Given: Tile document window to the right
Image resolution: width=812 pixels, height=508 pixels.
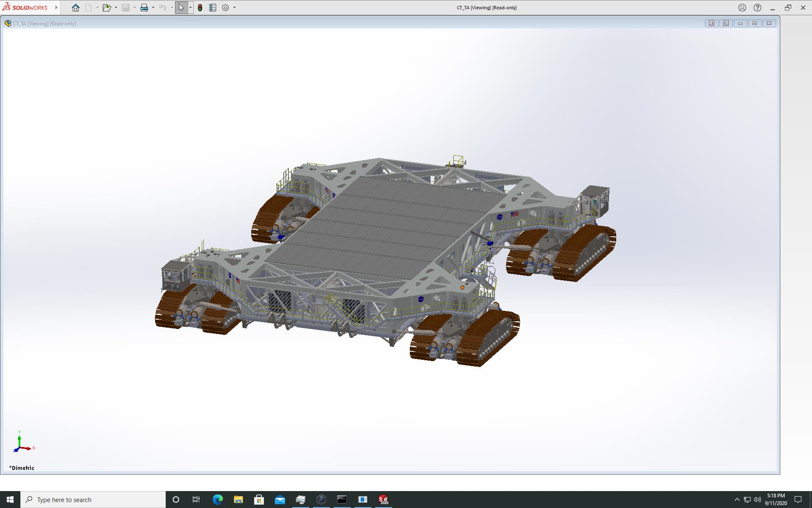Looking at the screenshot, I should [x=726, y=23].
